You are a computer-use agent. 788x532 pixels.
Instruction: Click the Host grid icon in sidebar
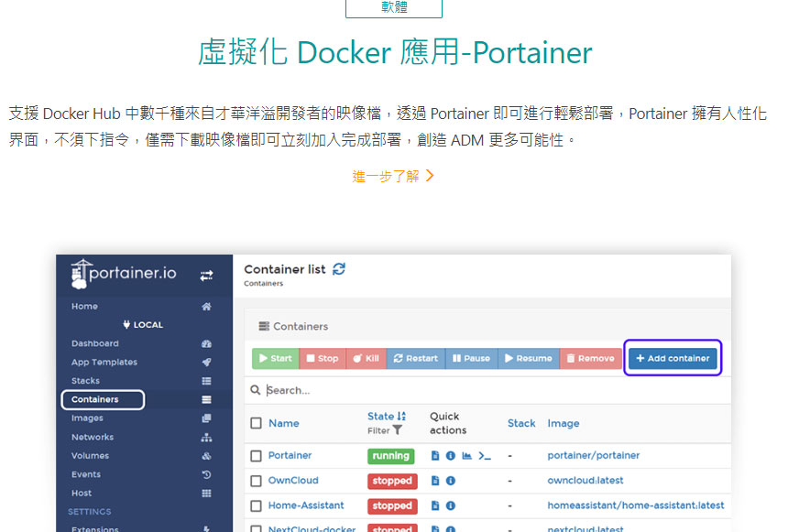[x=206, y=494]
